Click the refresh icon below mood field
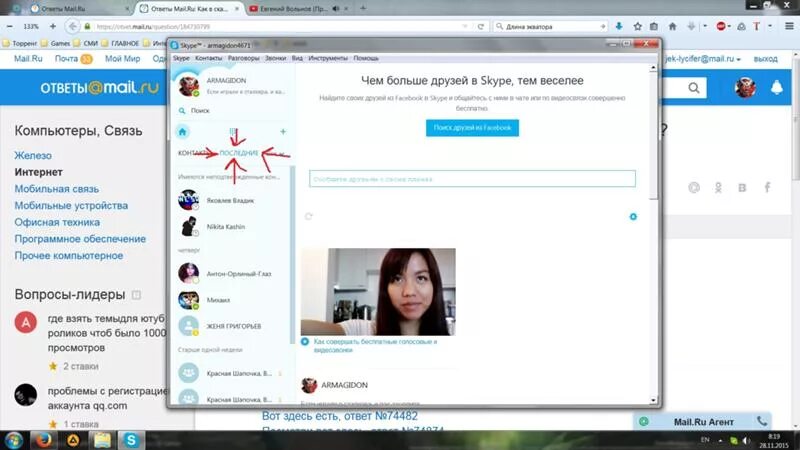 [x=309, y=216]
